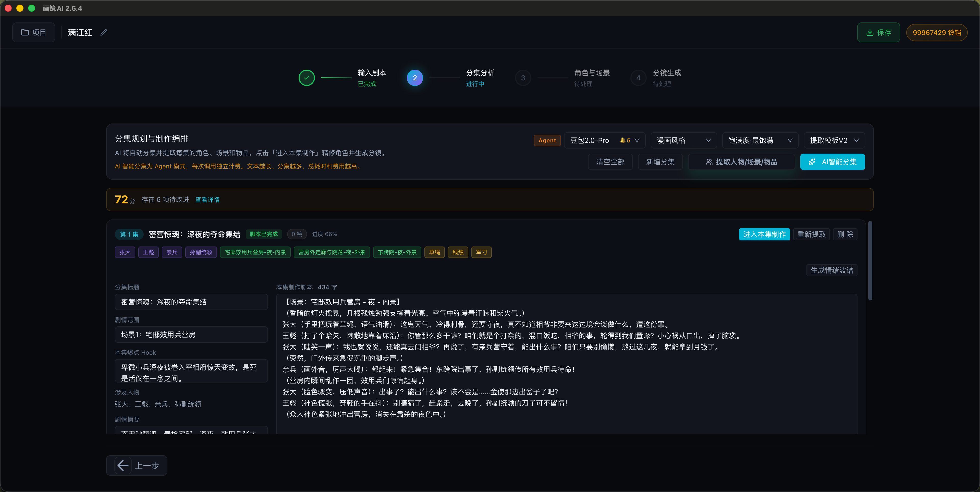Screen dimensions: 980x492
Task: Click sparkle icon on AI智能分集 button
Action: click(812, 162)
